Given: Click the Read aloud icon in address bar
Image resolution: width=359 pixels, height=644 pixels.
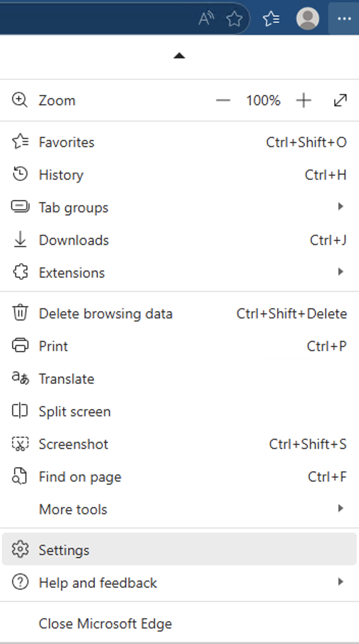Looking at the screenshot, I should 206,19.
